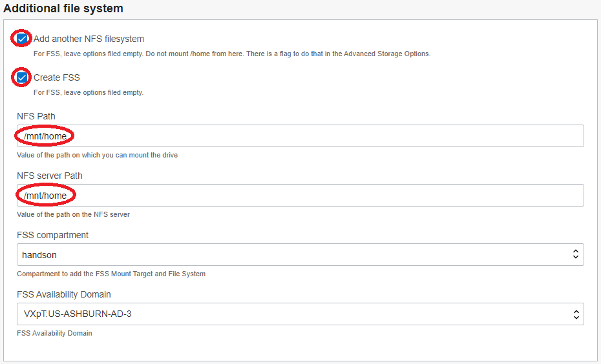Screen dimensions: 601x364
Task: Click the 'mount the drive' hint text
Action: click(x=97, y=155)
